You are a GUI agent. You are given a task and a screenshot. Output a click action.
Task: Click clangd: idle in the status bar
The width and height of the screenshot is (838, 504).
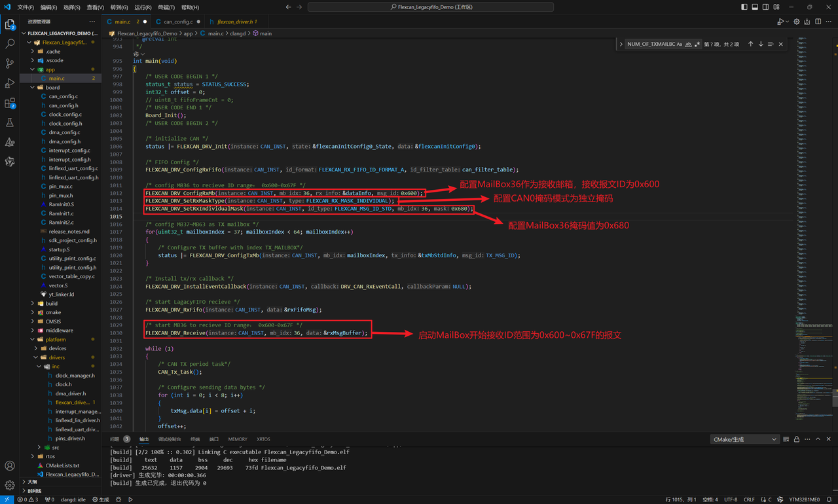73,499
